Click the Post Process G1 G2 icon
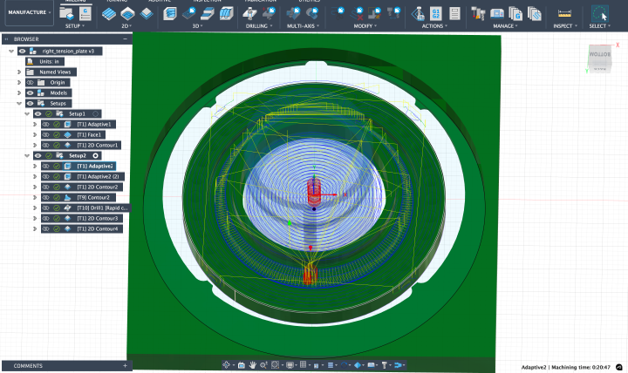This screenshot has height=373, width=628. click(436, 14)
